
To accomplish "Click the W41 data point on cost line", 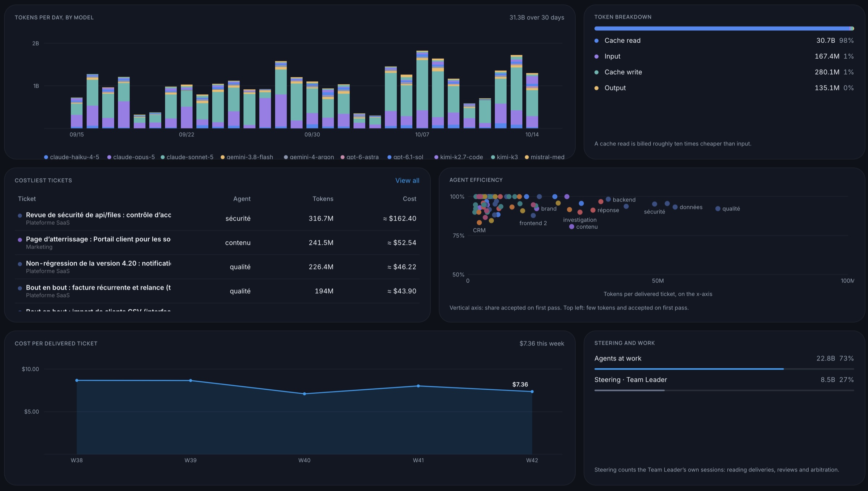I will 418,386.
